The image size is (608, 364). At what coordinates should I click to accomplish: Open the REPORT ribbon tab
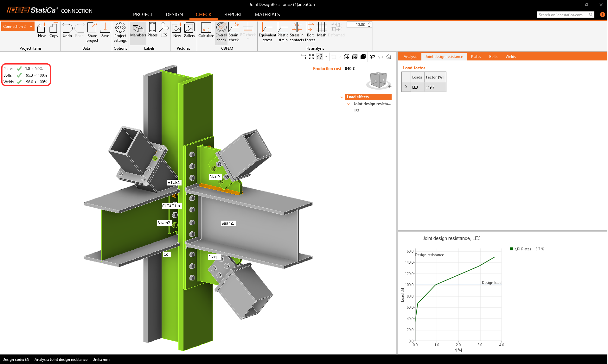[x=233, y=14]
